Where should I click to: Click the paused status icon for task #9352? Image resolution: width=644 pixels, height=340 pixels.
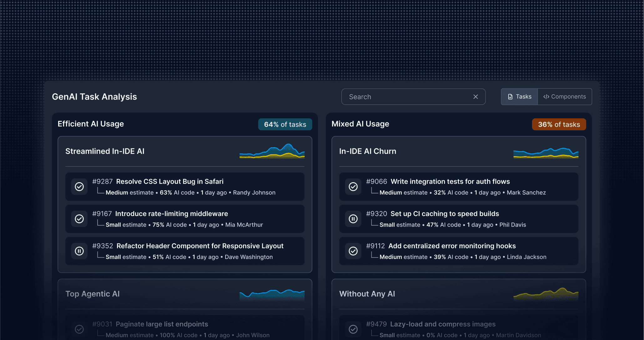[x=79, y=251]
